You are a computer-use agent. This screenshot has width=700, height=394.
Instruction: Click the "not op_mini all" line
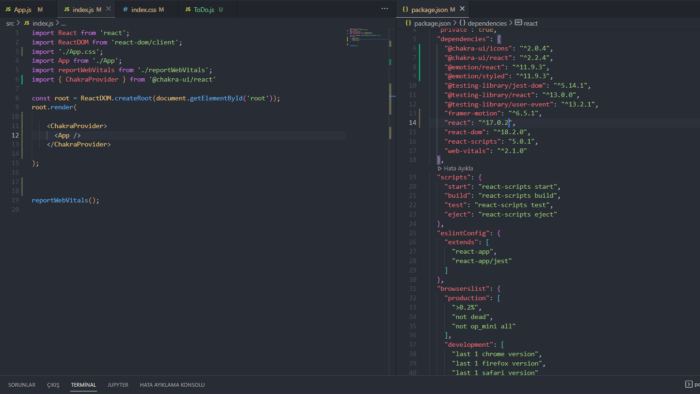click(x=483, y=326)
